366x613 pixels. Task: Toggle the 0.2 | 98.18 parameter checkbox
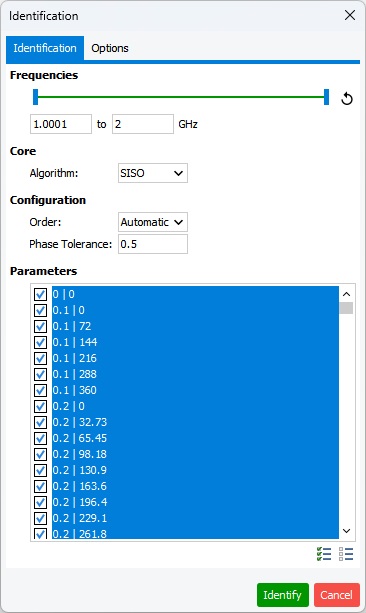click(x=40, y=454)
